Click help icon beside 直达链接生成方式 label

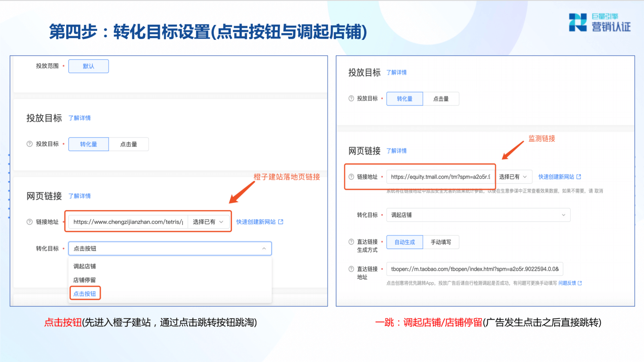[351, 242]
